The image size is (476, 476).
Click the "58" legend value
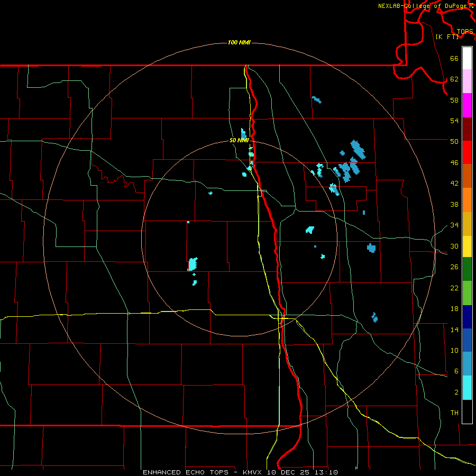coord(454,100)
